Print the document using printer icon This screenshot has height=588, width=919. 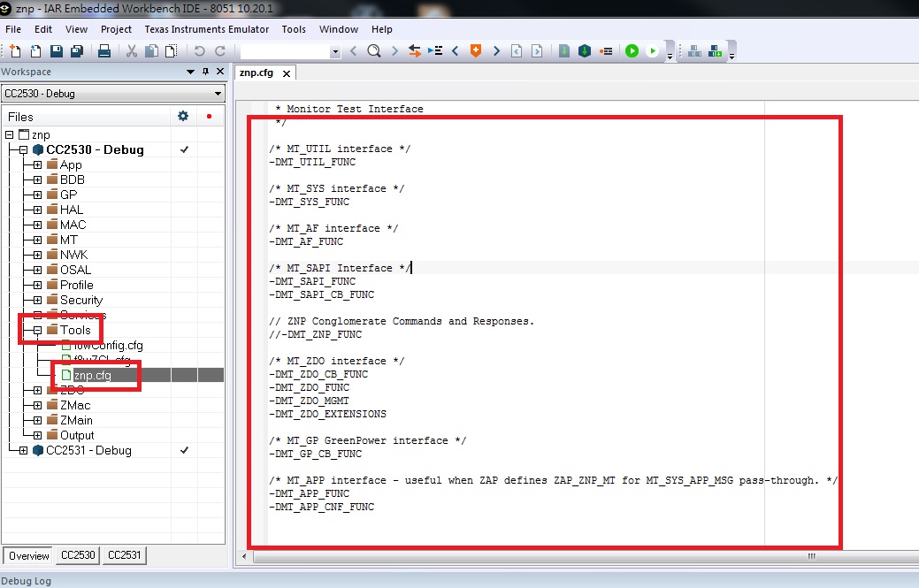pyautogui.click(x=104, y=51)
